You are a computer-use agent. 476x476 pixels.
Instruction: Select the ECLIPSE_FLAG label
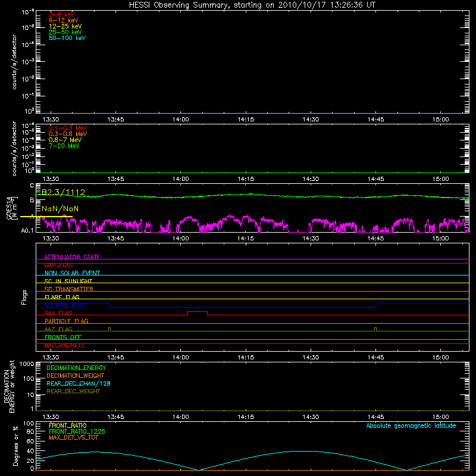tap(65, 305)
